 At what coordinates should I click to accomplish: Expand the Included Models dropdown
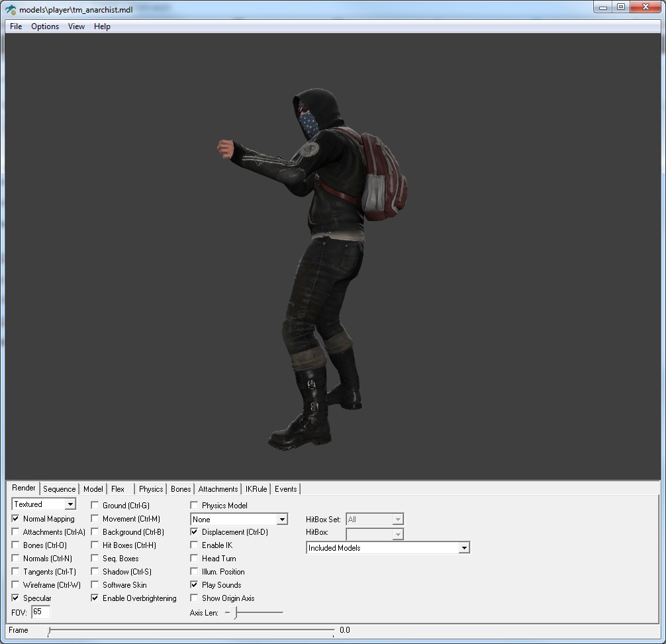(x=464, y=548)
